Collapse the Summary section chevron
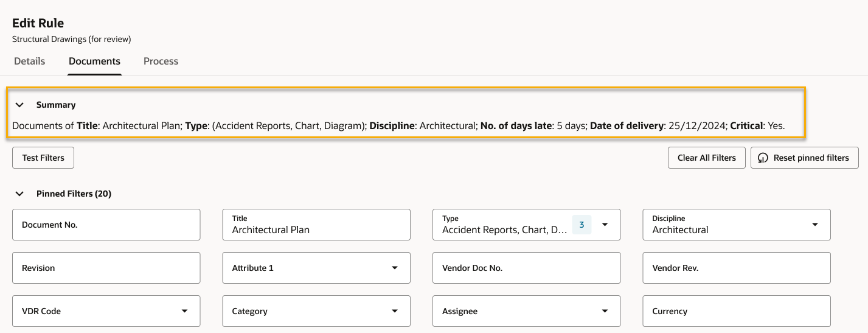Image resolution: width=868 pixels, height=333 pixels. [x=19, y=105]
